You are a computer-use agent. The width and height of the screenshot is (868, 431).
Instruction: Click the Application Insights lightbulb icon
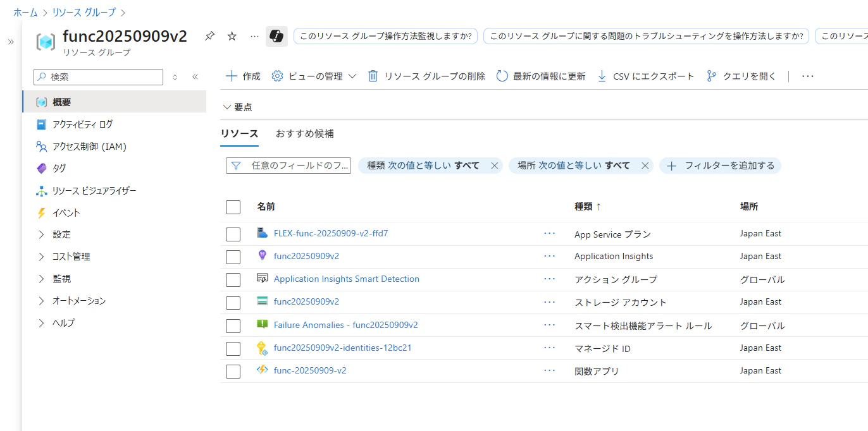pyautogui.click(x=263, y=255)
